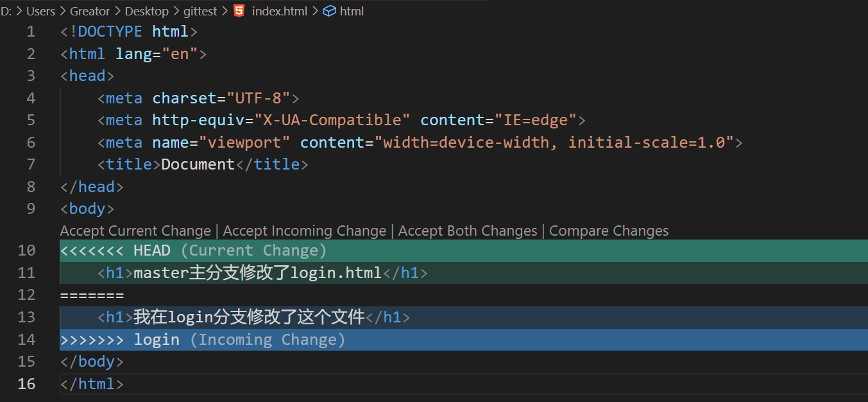Click line number 10 in the gutter

[x=26, y=250]
